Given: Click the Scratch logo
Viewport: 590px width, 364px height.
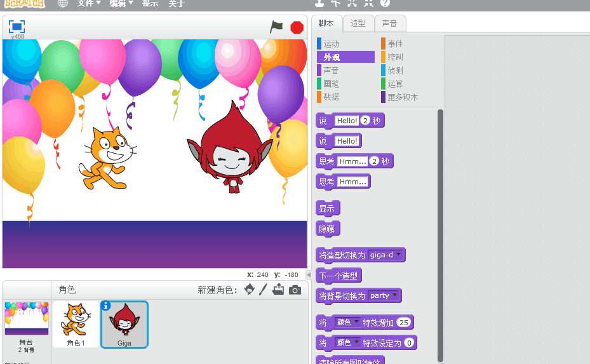Looking at the screenshot, I should click(x=25, y=3).
